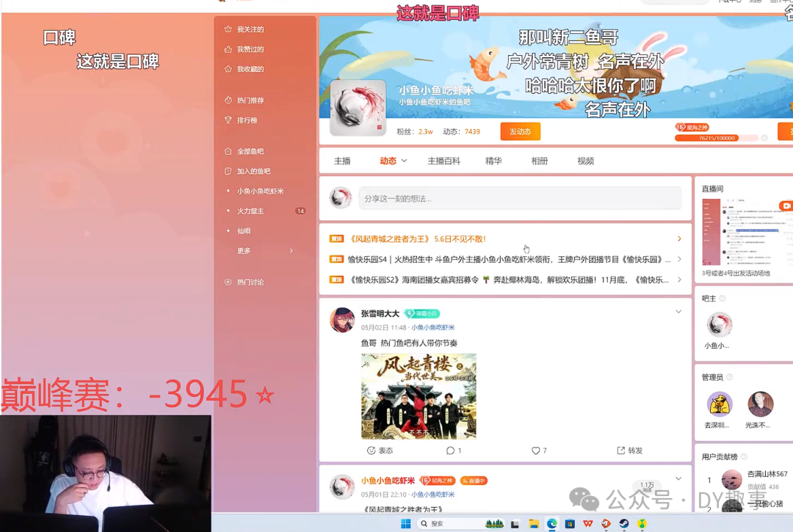The width and height of the screenshot is (793, 532).
Task: Switch to the 主播 tab
Action: pyautogui.click(x=342, y=161)
